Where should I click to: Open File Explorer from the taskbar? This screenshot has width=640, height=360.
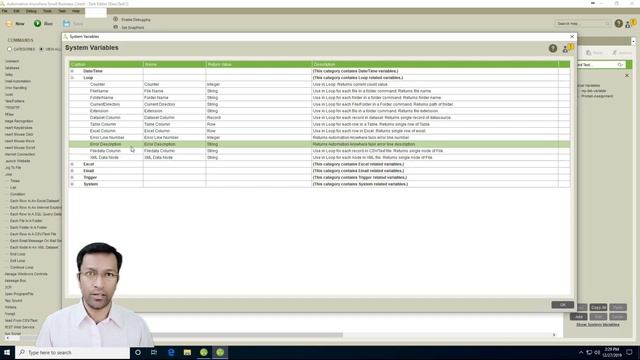[x=187, y=352]
